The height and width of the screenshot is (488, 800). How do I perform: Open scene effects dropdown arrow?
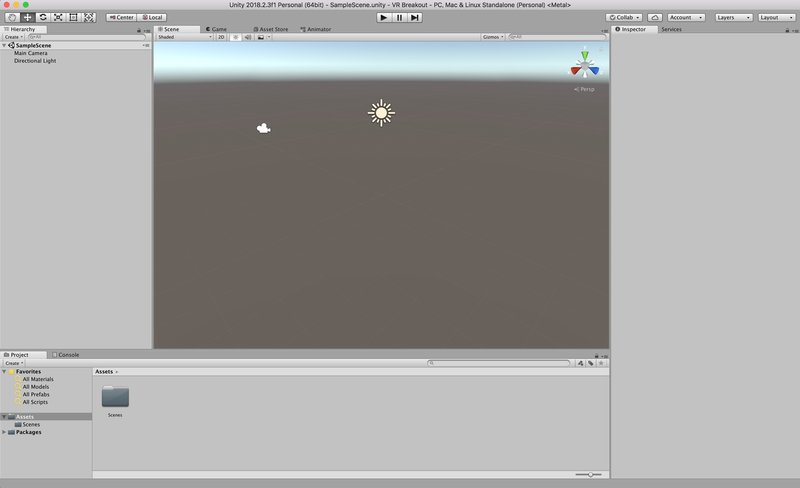pos(269,37)
